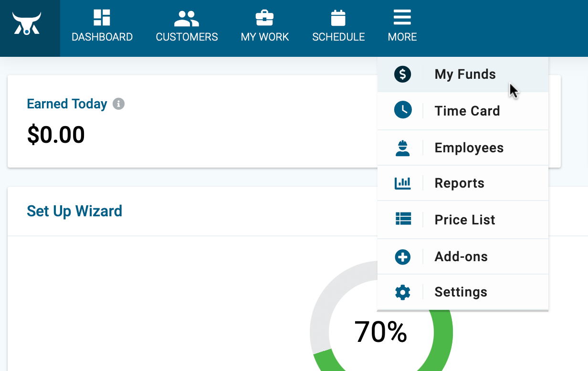Collapse the More hamburger menu
This screenshot has height=371, width=588.
[x=402, y=18]
